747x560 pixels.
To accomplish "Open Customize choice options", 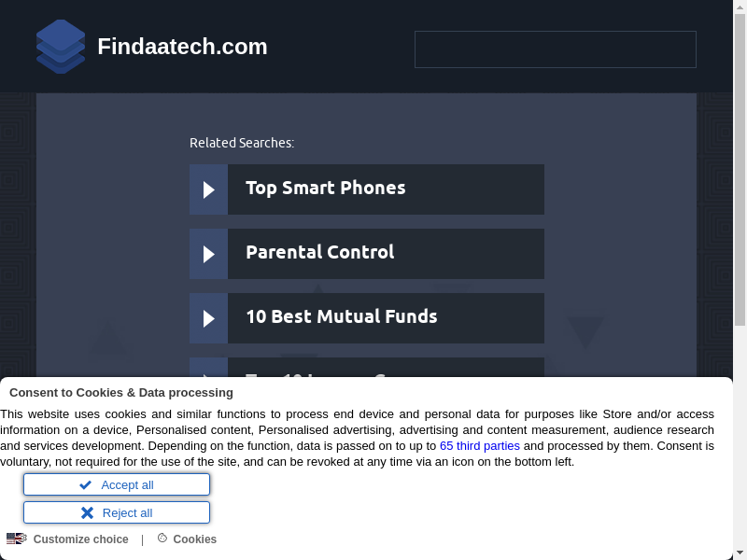I will 80,539.
